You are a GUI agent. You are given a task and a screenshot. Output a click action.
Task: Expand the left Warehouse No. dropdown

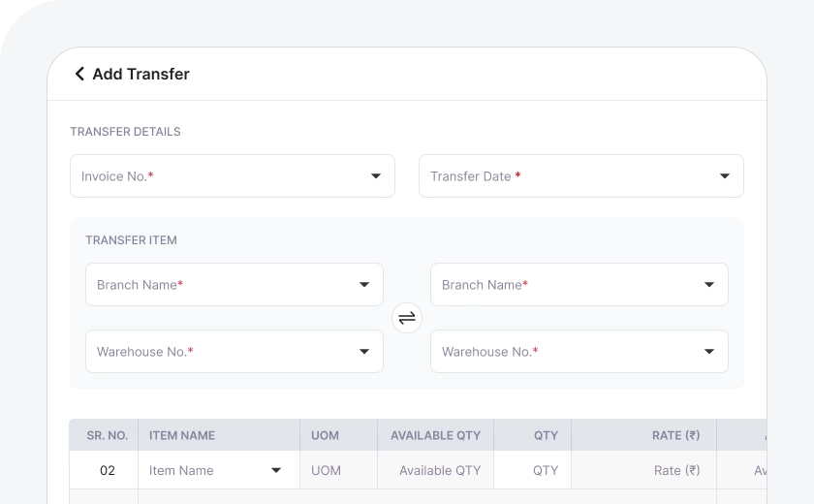click(235, 352)
